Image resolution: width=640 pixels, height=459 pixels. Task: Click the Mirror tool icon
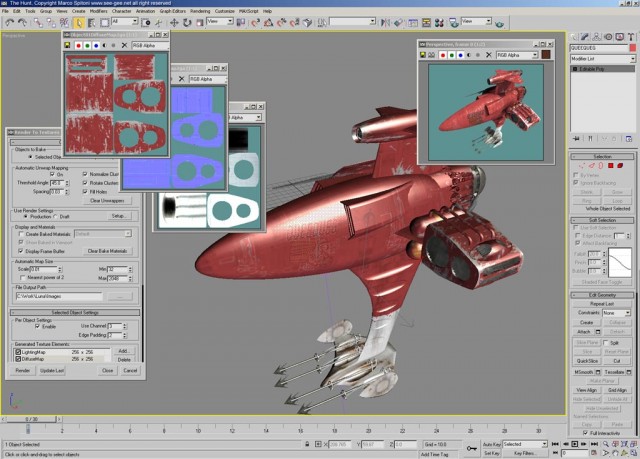pyautogui.click(x=385, y=22)
